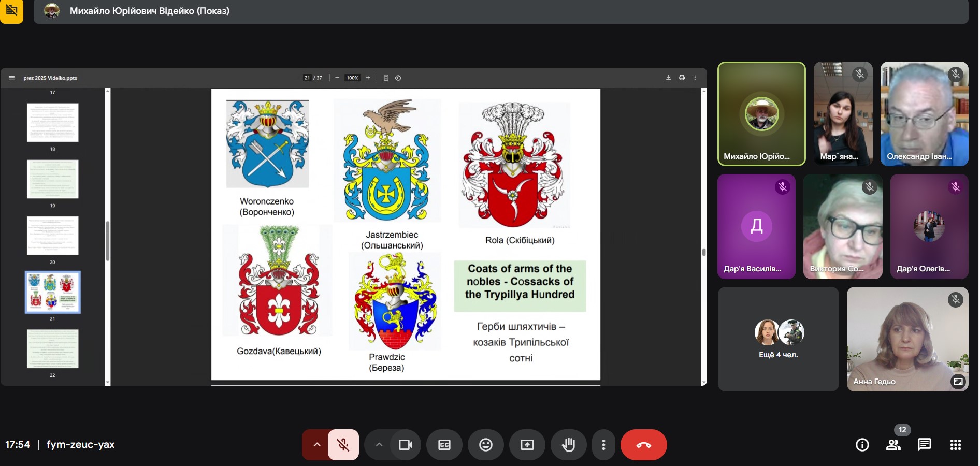Open the meeting details info icon
The image size is (980, 466).
click(x=862, y=445)
